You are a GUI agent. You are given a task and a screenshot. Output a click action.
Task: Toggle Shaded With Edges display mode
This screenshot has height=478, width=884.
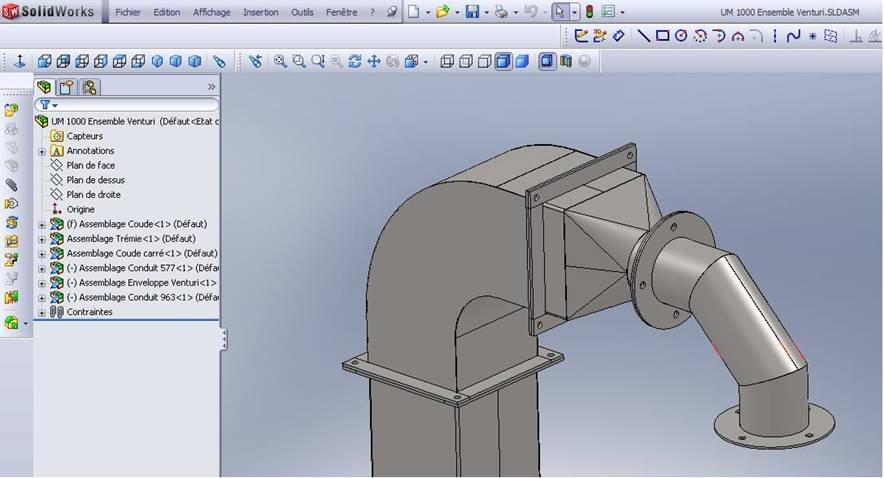click(503, 61)
